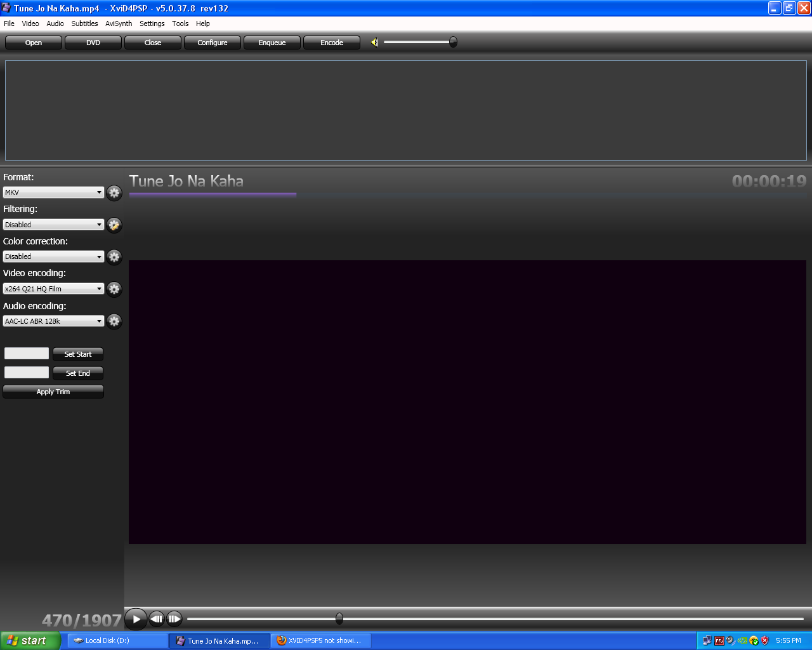Open the speaker volume tray icon

pos(730,640)
